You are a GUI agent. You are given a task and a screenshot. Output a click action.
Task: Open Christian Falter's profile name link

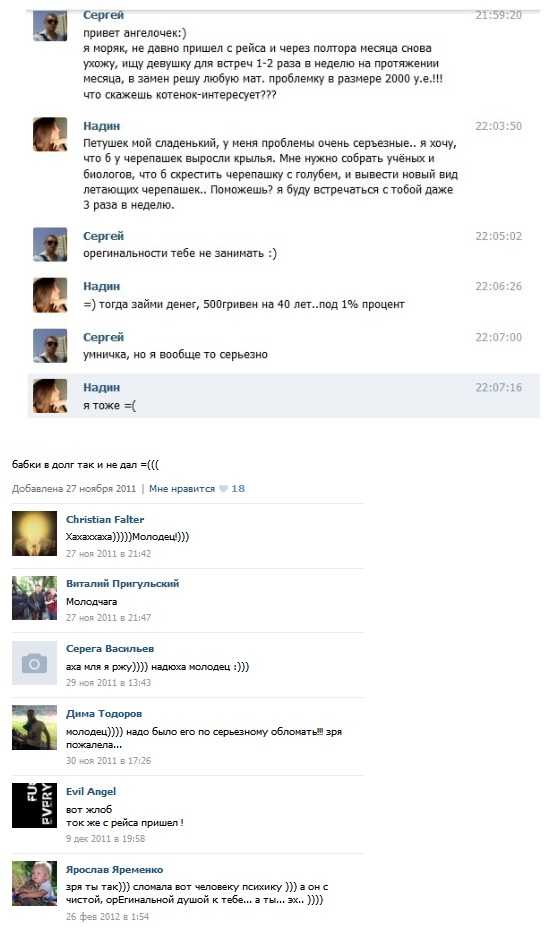click(x=105, y=520)
